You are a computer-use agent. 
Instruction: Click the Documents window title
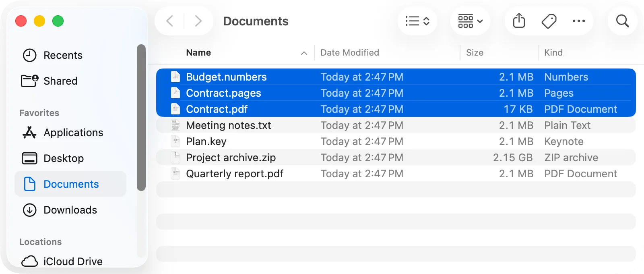pos(256,21)
